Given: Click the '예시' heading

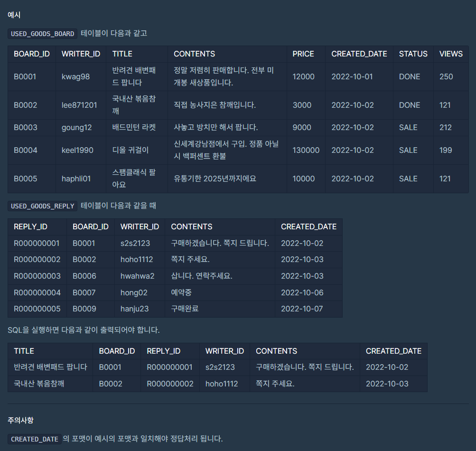Looking at the screenshot, I should pyautogui.click(x=14, y=15).
